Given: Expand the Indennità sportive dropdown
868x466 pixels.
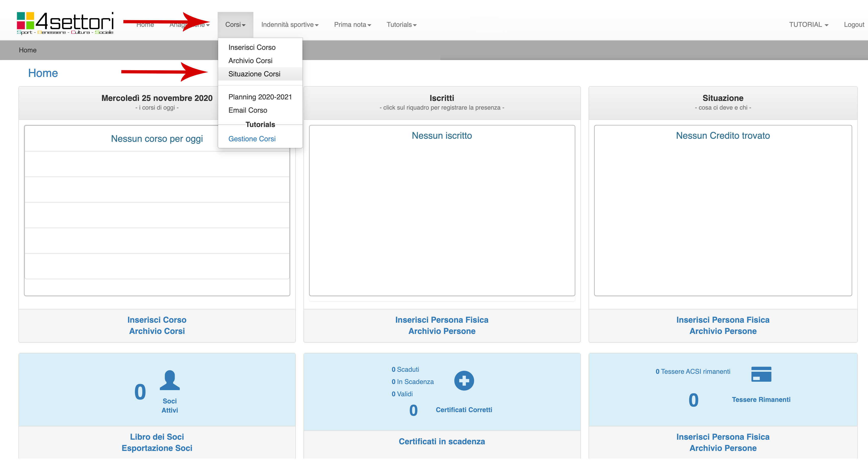Looking at the screenshot, I should tap(289, 25).
